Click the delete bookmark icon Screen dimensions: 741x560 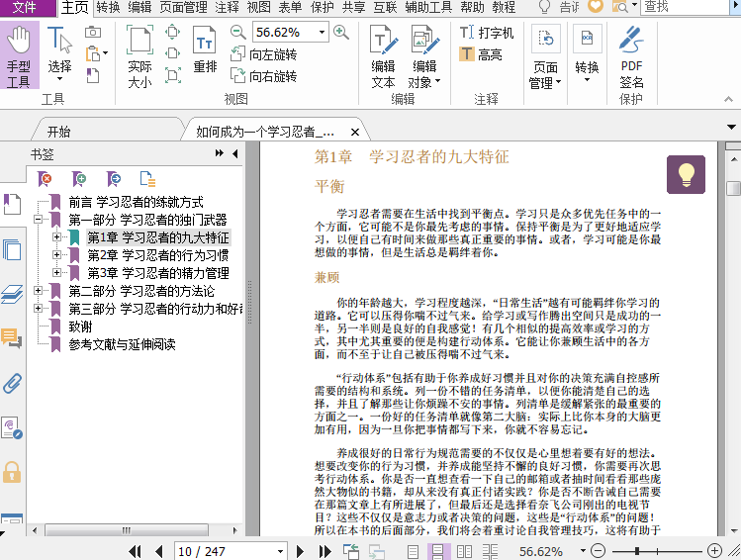(x=45, y=179)
